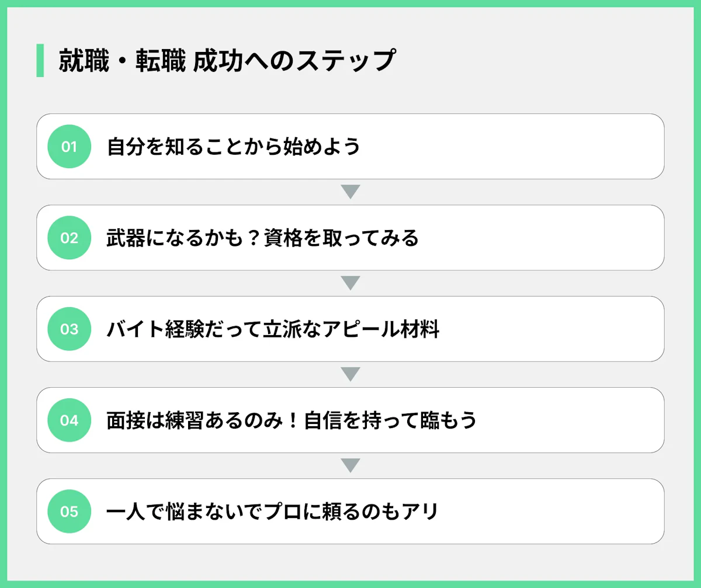Click the down arrow between steps 04 and 05
The image size is (701, 588).
point(350,465)
